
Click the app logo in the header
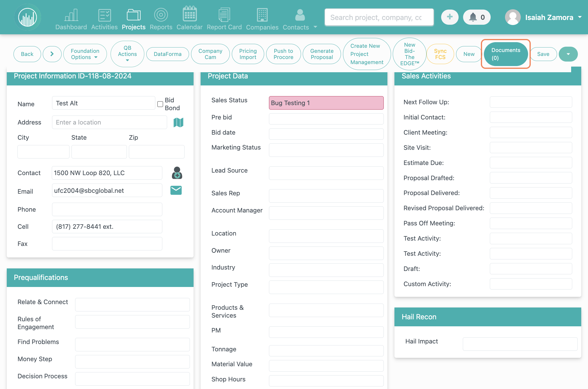28,17
